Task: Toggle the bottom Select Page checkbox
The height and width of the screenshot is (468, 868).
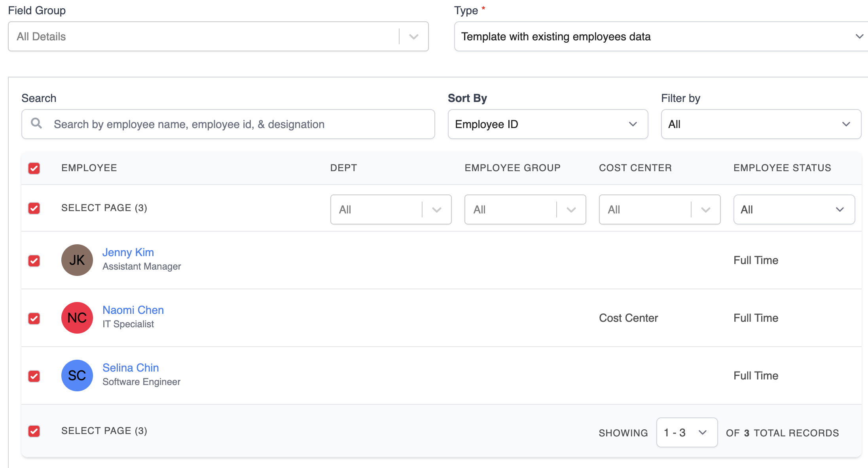Action: point(34,431)
